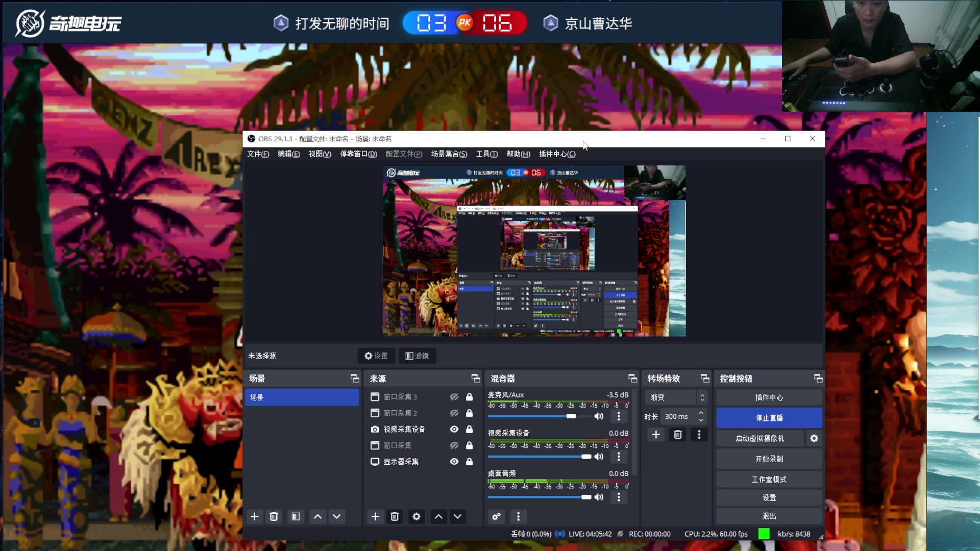Remove selected source with trash icon
Viewport: 980px width, 551px height.
click(x=395, y=516)
